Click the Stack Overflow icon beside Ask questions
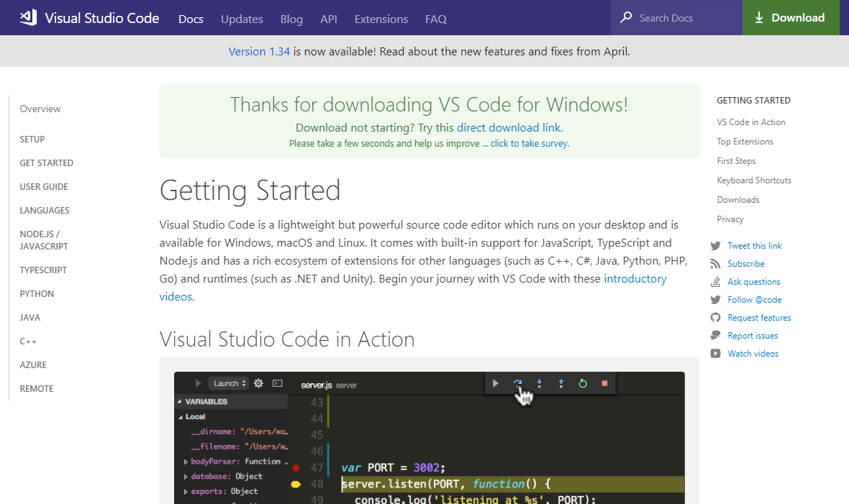Image resolution: width=849 pixels, height=504 pixels. click(716, 282)
